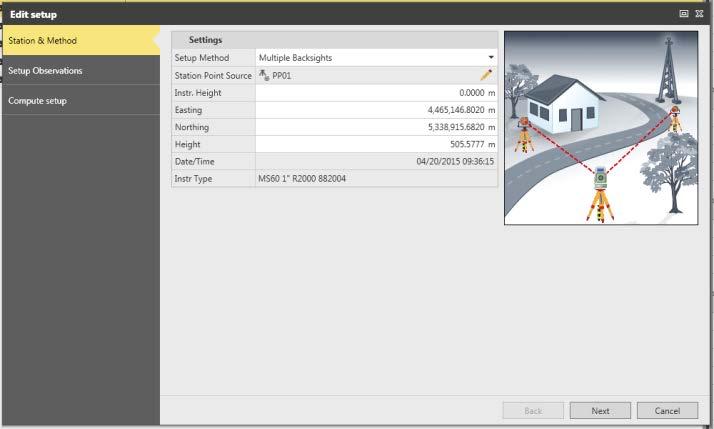This screenshot has width=714, height=429.
Task: Click the Instr Type label
Action: click(x=193, y=179)
